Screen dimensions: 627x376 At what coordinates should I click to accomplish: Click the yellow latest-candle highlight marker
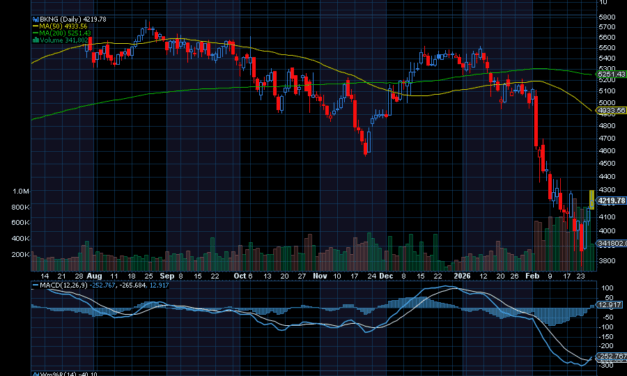coord(592,200)
